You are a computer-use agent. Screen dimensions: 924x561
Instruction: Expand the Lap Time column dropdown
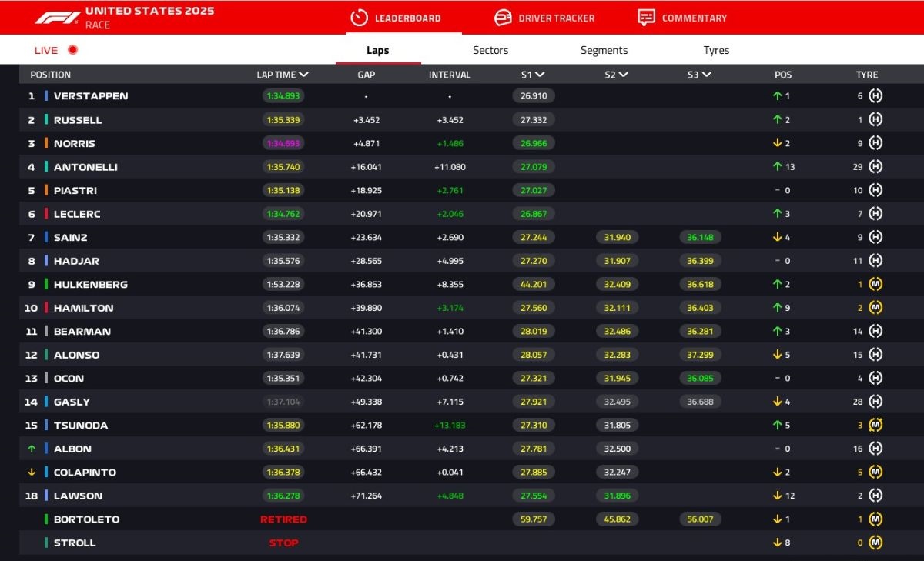click(x=304, y=75)
